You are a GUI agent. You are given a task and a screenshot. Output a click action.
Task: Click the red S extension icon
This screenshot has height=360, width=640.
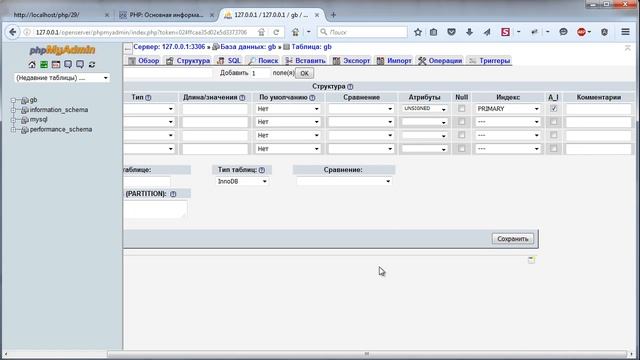click(x=505, y=32)
